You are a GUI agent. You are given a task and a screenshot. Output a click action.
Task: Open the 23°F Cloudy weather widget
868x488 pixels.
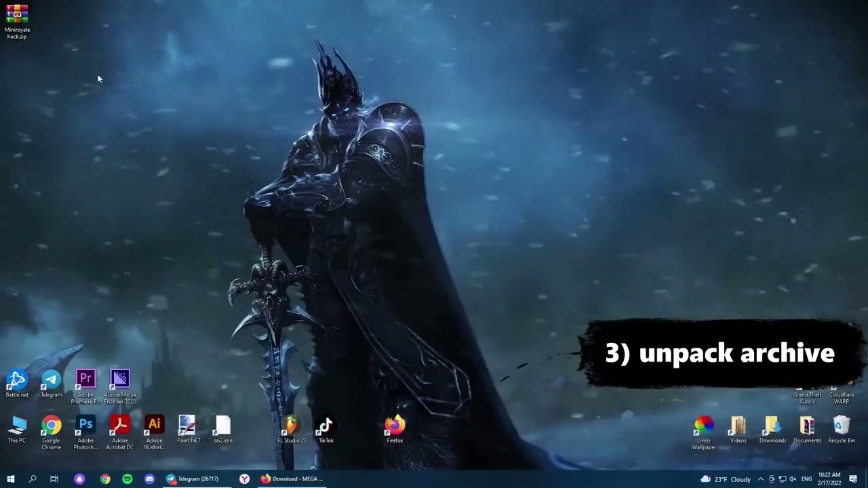coord(726,479)
